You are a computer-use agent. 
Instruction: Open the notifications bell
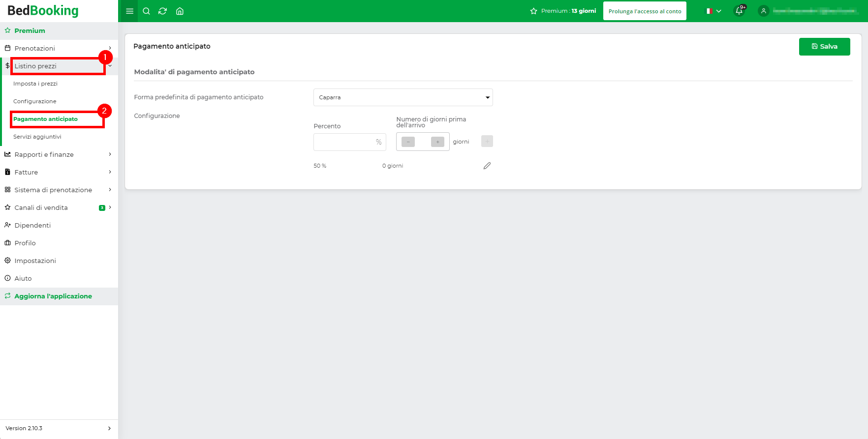739,11
